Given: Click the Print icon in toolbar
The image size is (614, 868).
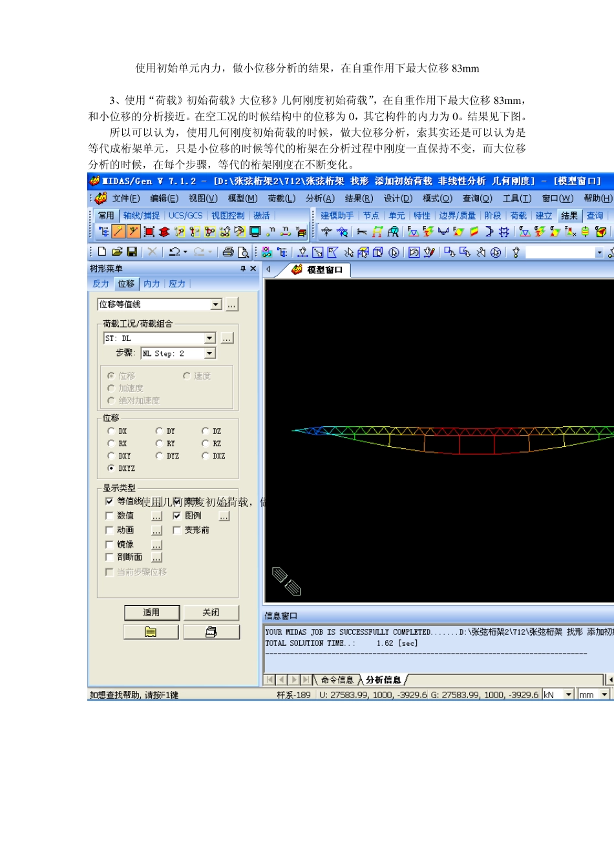Looking at the screenshot, I should [228, 252].
